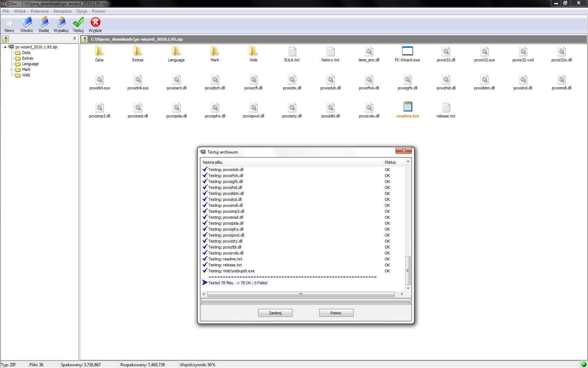This screenshot has width=588, height=368.
Task: Select the lame_enc.dll file icon
Action: (369, 51)
